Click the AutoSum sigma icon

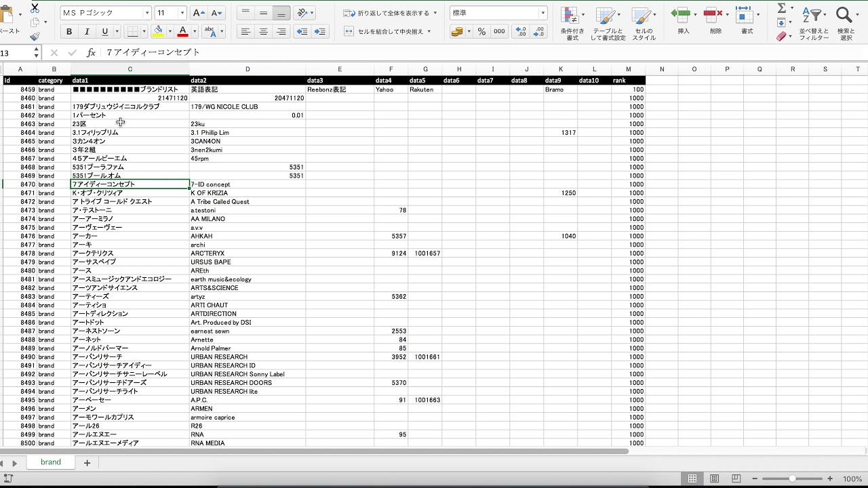click(782, 8)
